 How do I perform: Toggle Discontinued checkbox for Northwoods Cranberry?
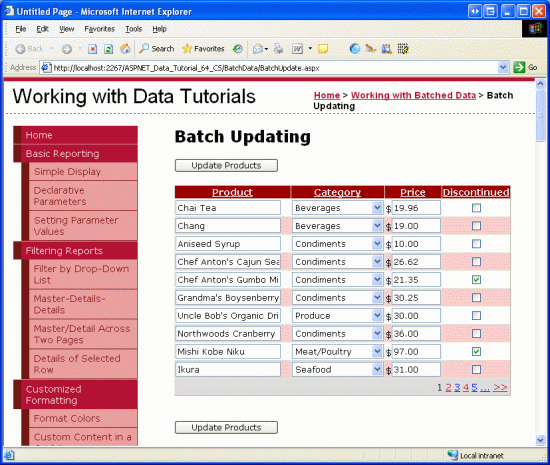point(476,333)
